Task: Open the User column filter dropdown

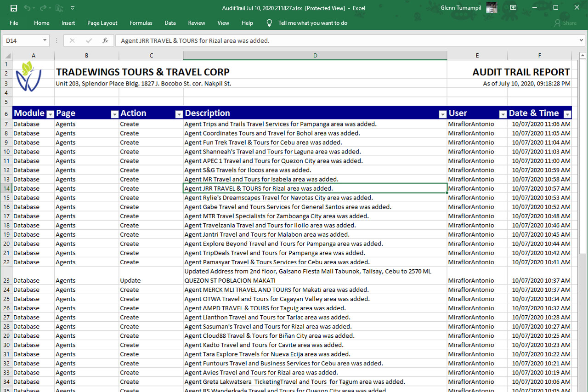Action: tap(503, 114)
